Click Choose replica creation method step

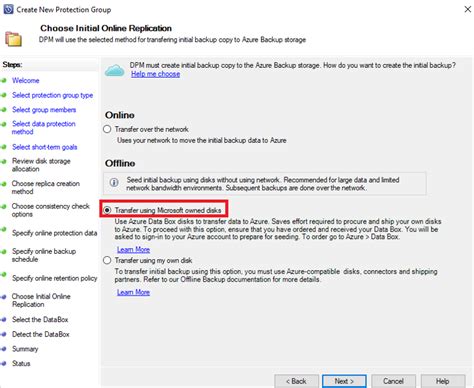(x=46, y=187)
